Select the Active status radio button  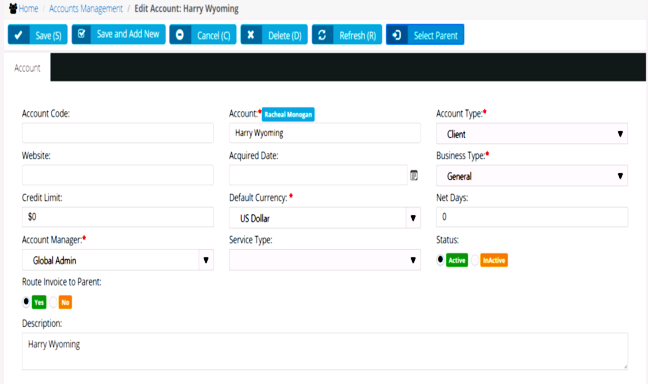tap(440, 260)
